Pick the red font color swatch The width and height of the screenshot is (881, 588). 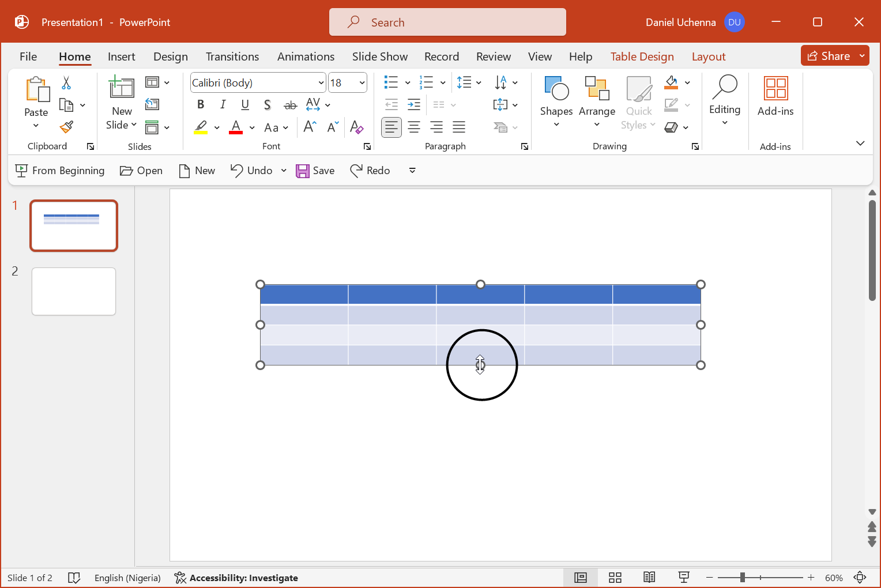pos(235,127)
